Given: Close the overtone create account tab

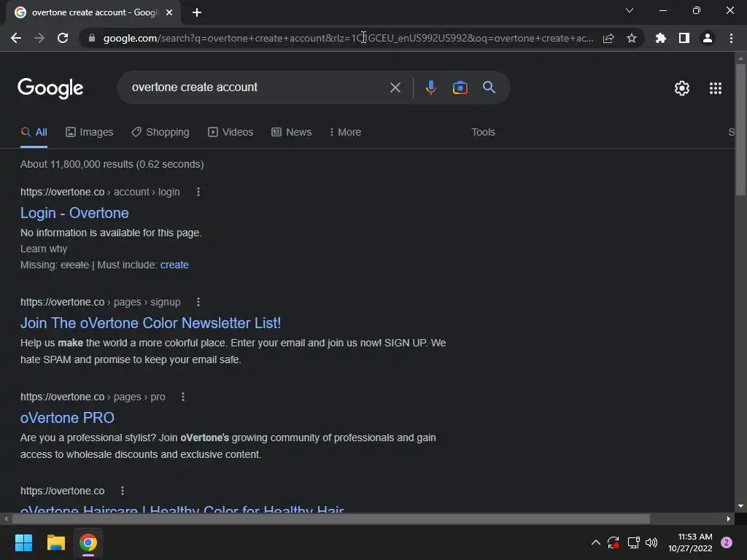Looking at the screenshot, I should coord(169,12).
